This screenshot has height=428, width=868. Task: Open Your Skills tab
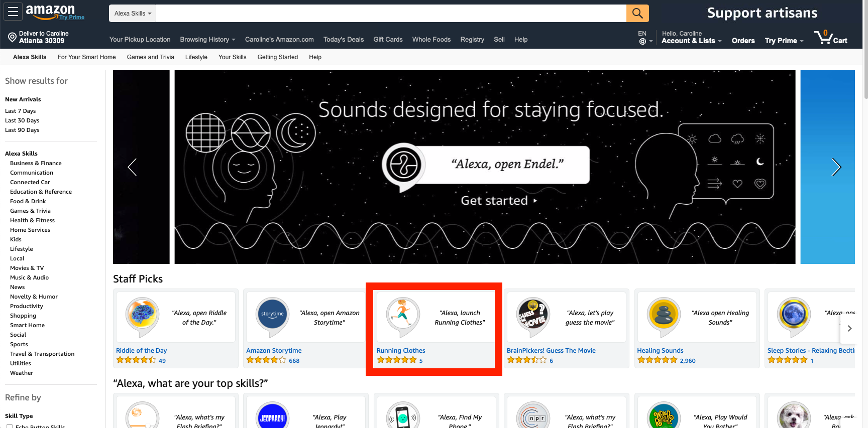[x=232, y=57]
